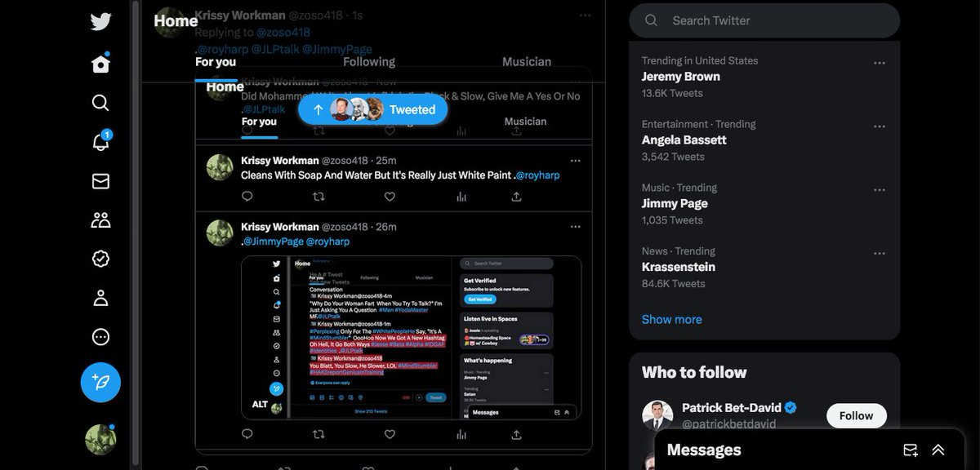Open Communities people icon in sidebar

coord(100,219)
